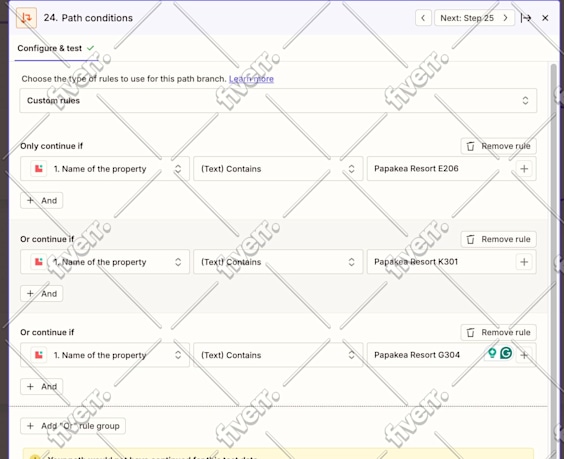Click app icon in G304 rule's property field

coord(39,355)
